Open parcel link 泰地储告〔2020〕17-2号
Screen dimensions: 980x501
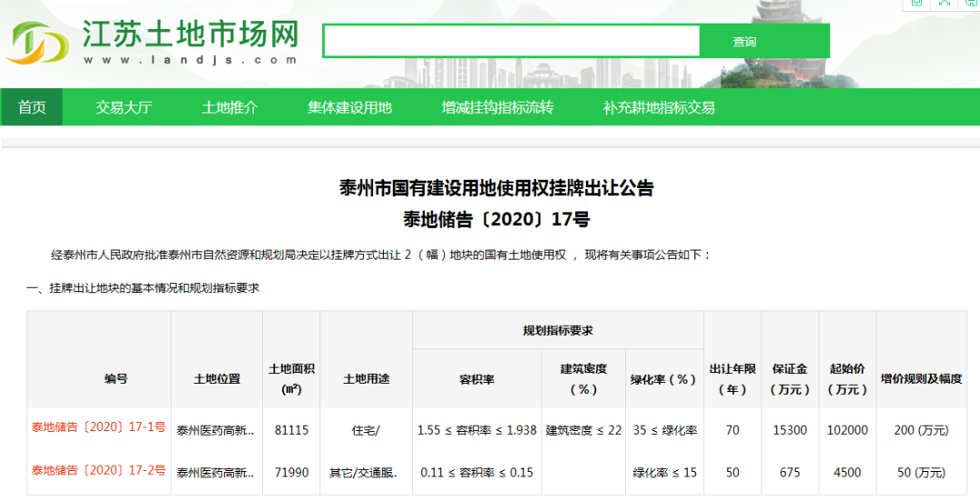coord(99,470)
